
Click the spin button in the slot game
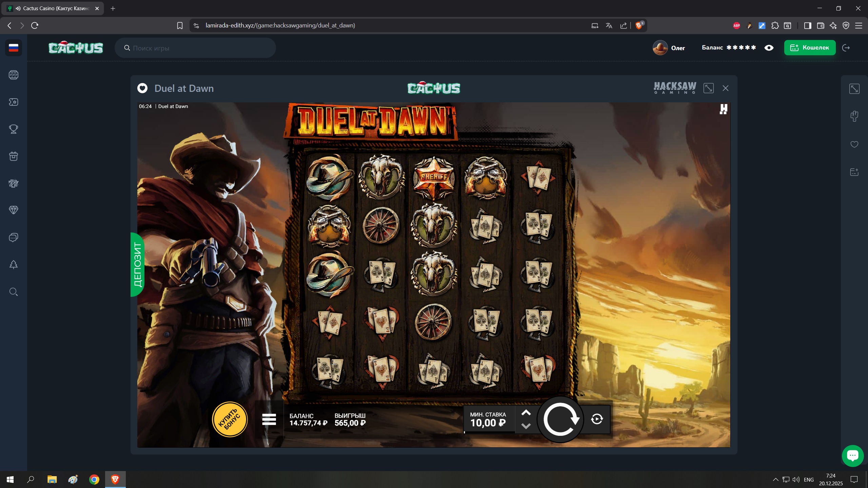pyautogui.click(x=560, y=420)
